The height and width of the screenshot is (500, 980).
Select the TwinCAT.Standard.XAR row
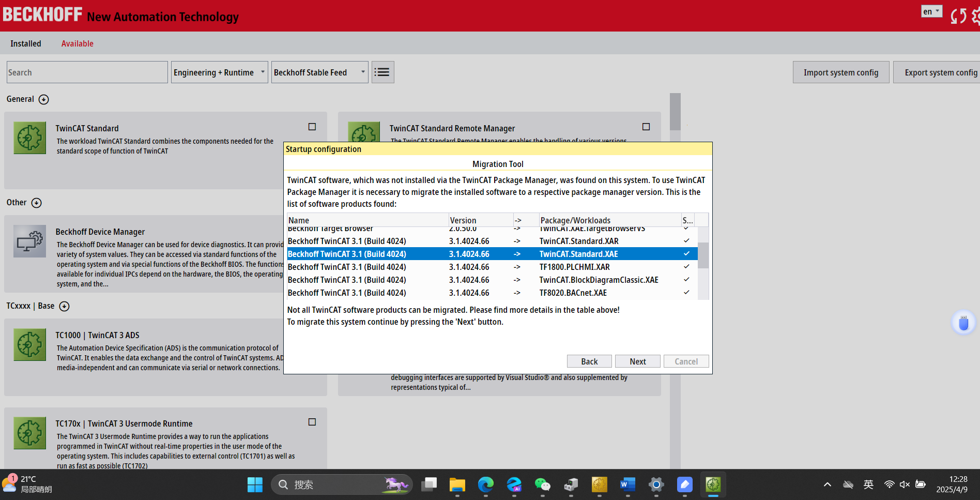[x=492, y=241]
